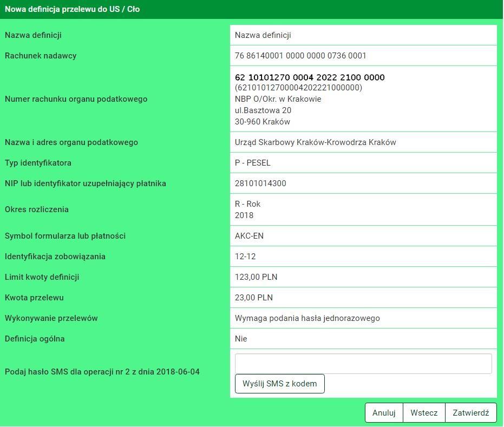Screen dimensions: 504x427
Task: Click the 'Identyfikacja zobowiązania' label
Action: pos(55,257)
